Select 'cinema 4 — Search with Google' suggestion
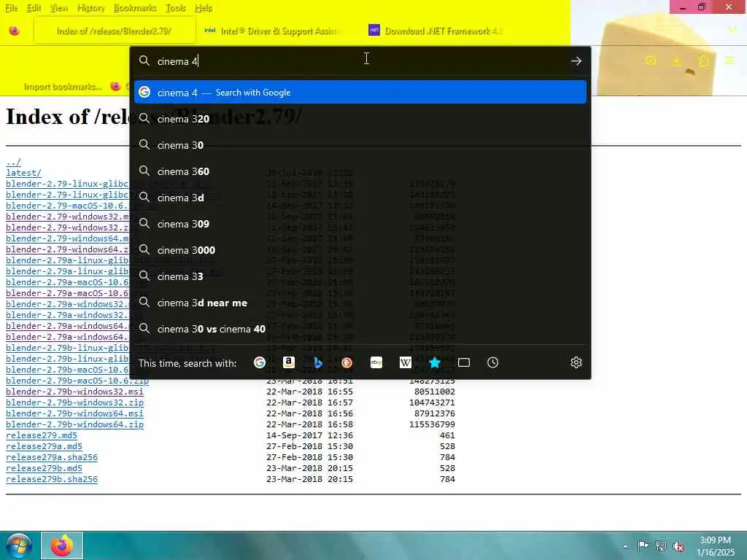 pos(360,93)
